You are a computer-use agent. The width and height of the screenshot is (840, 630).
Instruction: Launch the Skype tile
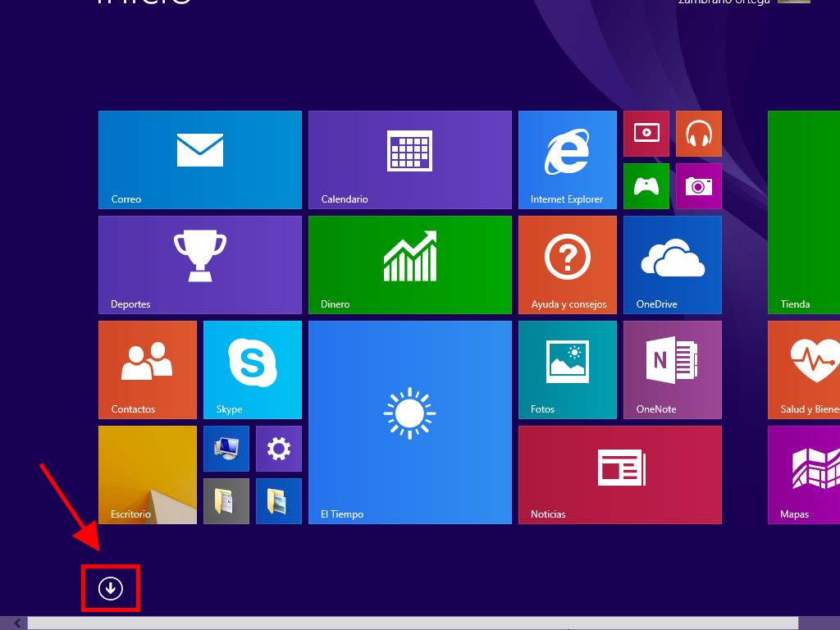point(253,370)
